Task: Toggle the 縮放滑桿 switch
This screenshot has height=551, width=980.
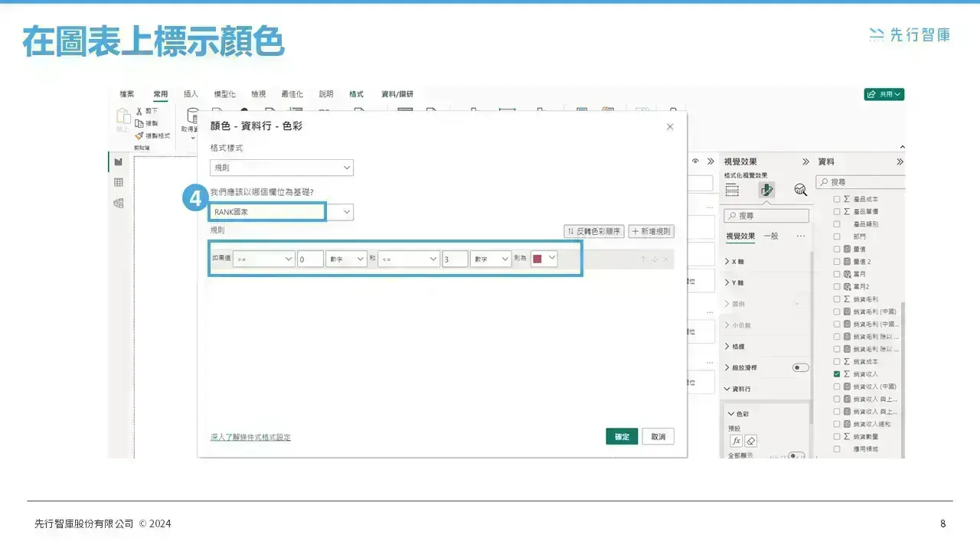Action: 800,367
